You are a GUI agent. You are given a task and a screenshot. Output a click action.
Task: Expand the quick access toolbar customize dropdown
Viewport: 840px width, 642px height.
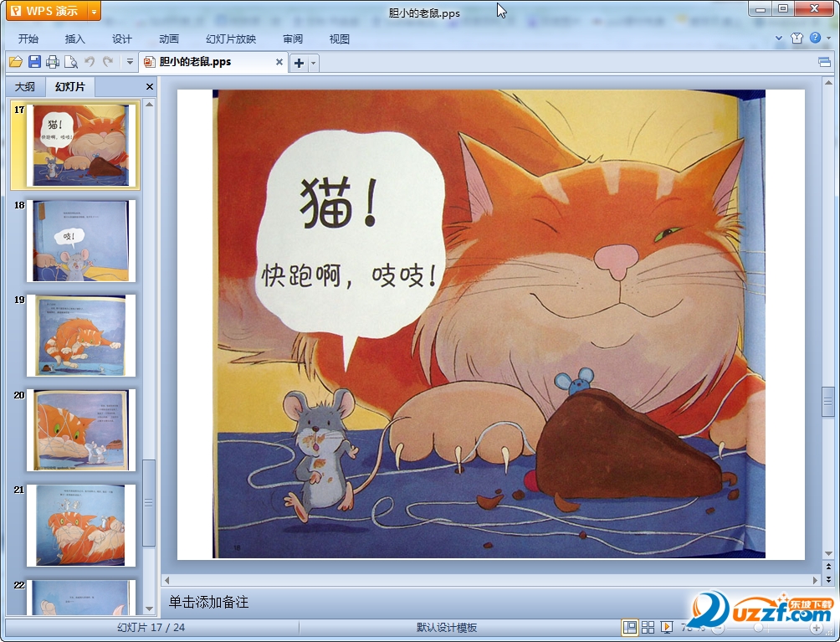130,62
